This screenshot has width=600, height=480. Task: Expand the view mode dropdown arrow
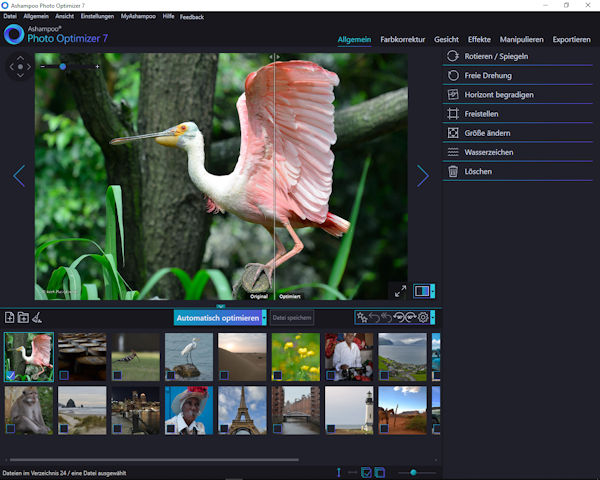(433, 291)
